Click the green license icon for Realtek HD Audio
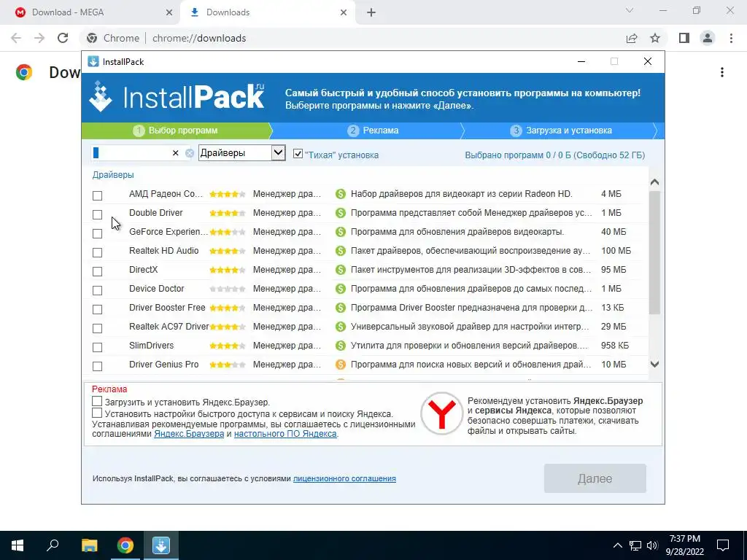 tap(340, 251)
